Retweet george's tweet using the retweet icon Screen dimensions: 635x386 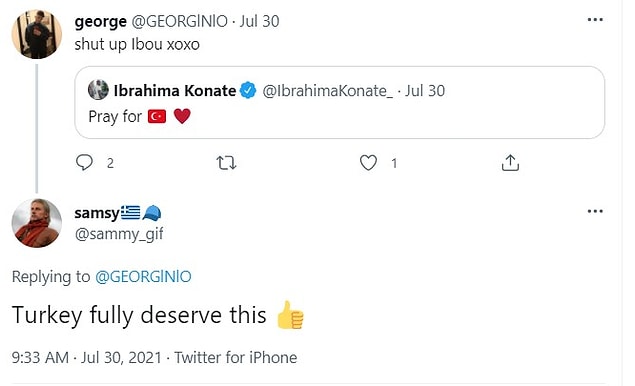coord(226,163)
